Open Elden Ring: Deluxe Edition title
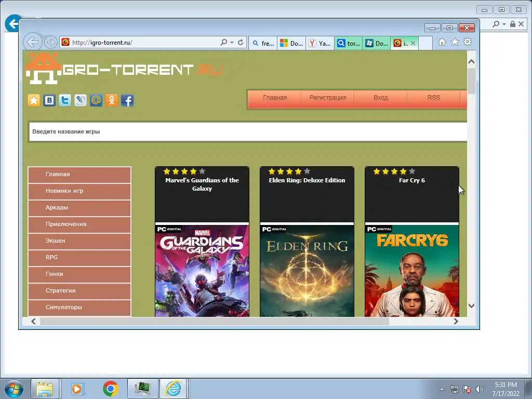 (x=307, y=180)
